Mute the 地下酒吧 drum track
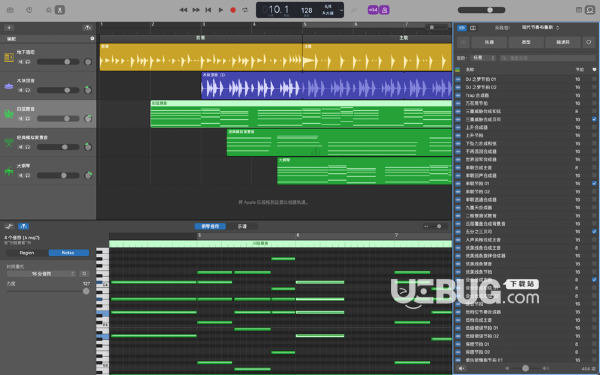The image size is (600, 375). click(21, 62)
